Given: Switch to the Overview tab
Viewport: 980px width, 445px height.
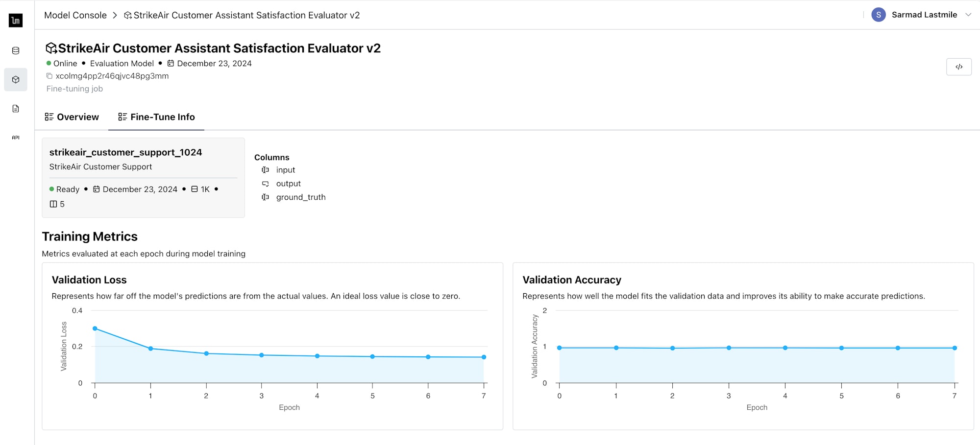Looking at the screenshot, I should pyautogui.click(x=72, y=117).
